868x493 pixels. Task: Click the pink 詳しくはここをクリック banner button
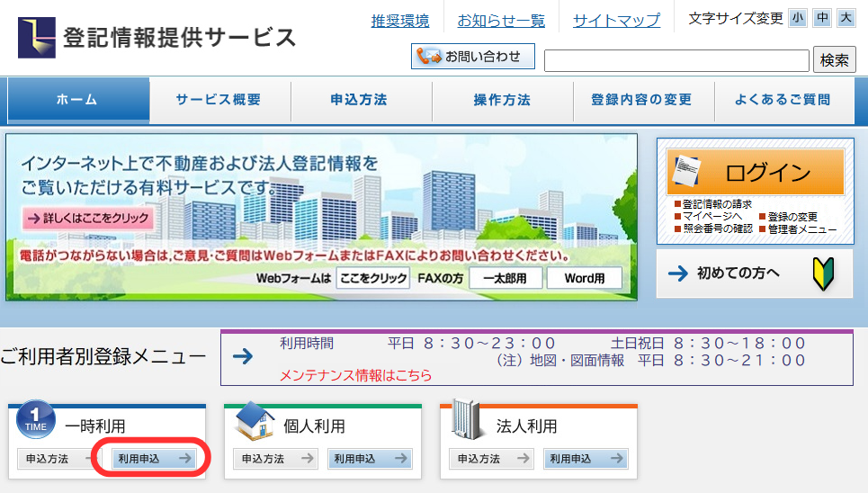coord(88,218)
